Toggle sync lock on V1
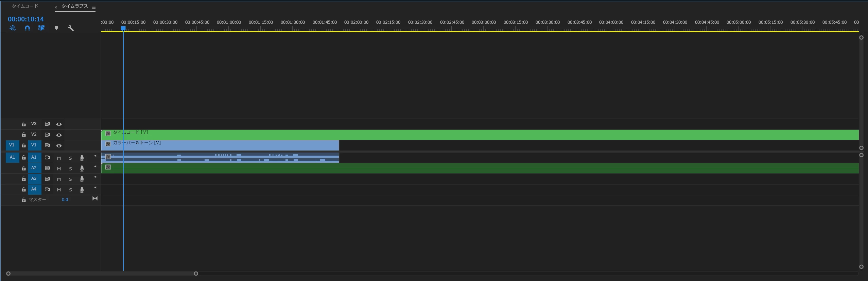This screenshot has width=868, height=281. click(48, 145)
